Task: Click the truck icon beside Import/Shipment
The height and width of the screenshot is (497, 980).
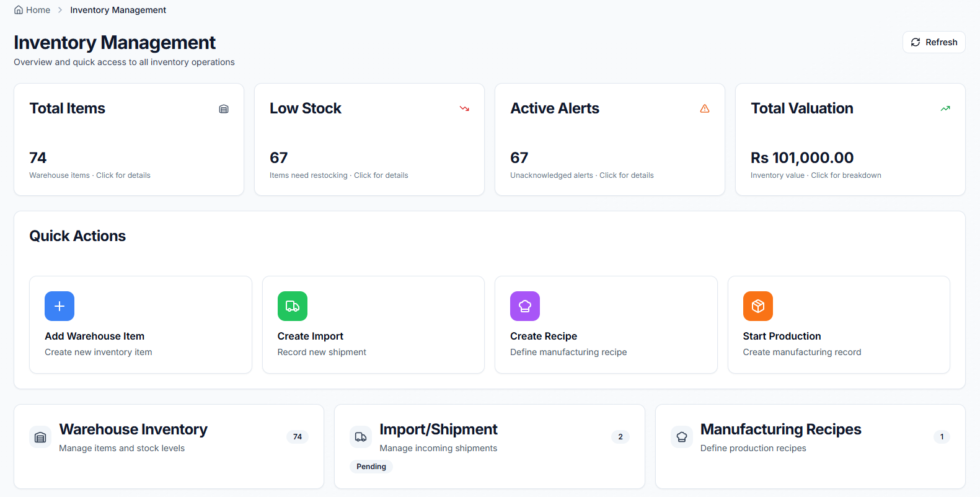Action: point(361,437)
